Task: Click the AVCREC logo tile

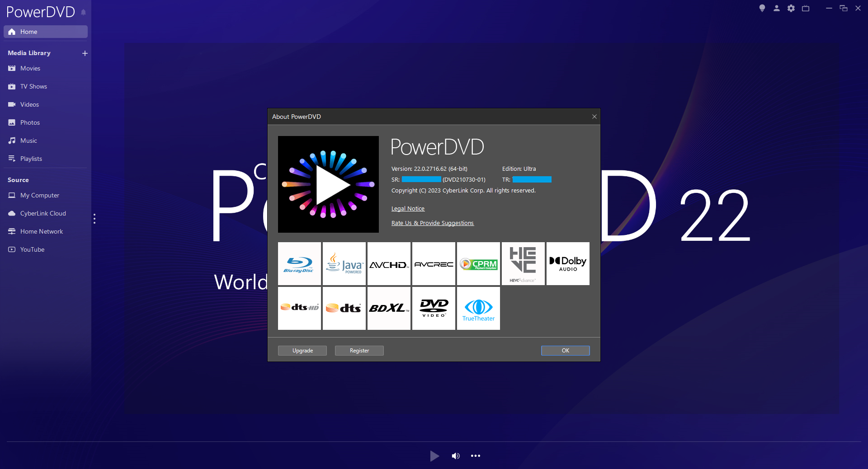Action: click(x=434, y=263)
